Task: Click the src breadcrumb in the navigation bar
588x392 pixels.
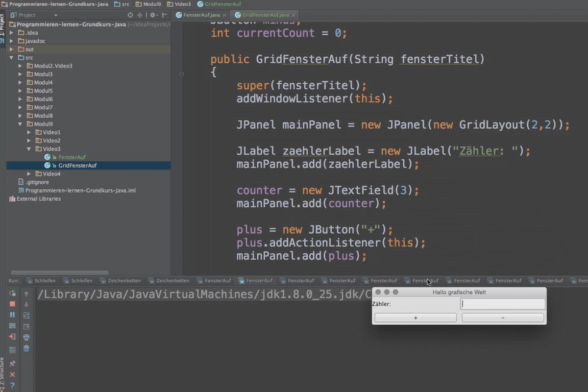Action: pyautogui.click(x=122, y=4)
